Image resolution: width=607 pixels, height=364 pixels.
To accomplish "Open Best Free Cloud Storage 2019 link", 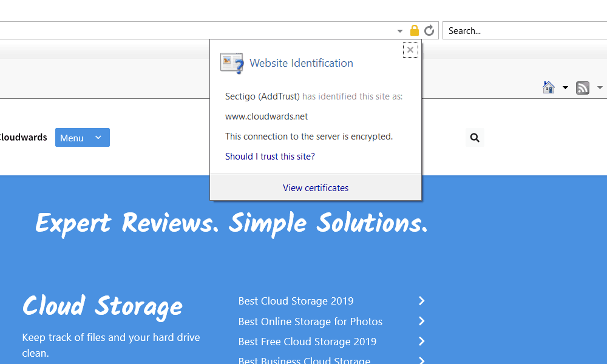I will (307, 342).
